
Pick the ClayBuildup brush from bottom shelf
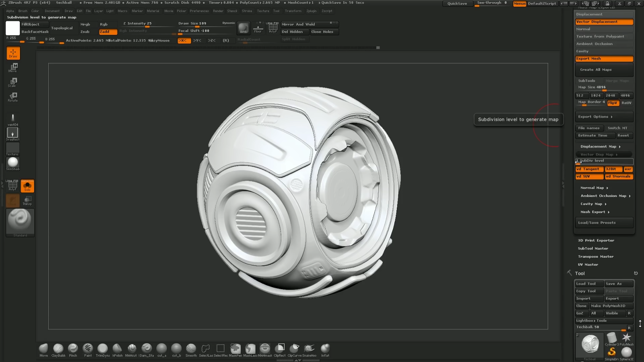pos(58,348)
